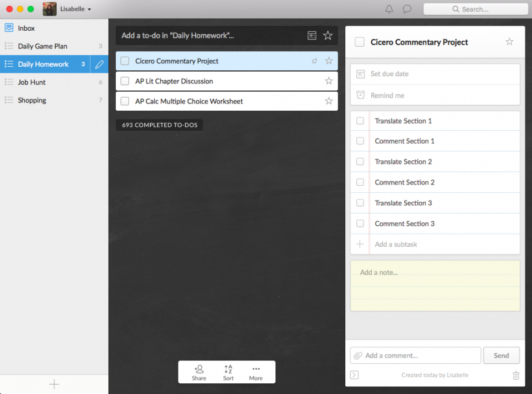The image size is (532, 394).
Task: Select AP Calc Multiple Choice Worksheet text
Action: click(x=189, y=101)
